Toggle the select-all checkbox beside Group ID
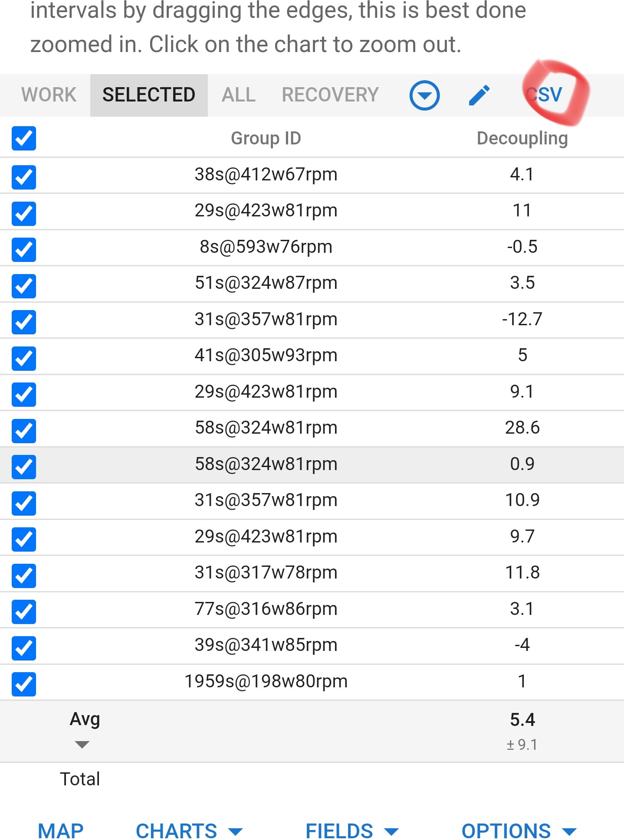 (24, 138)
